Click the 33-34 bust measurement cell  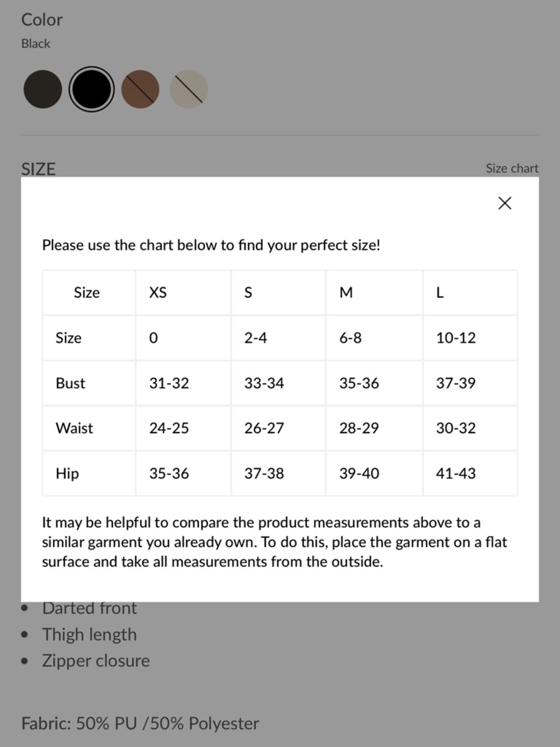(278, 383)
